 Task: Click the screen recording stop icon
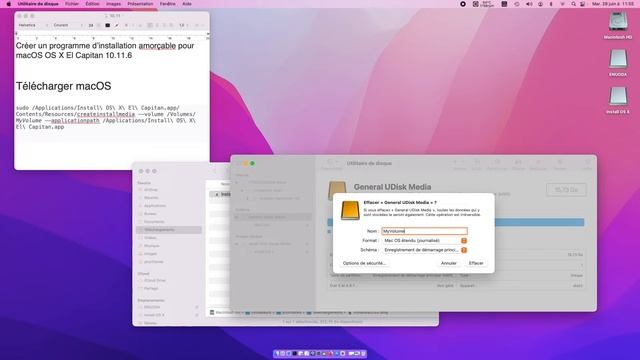[462, 4]
